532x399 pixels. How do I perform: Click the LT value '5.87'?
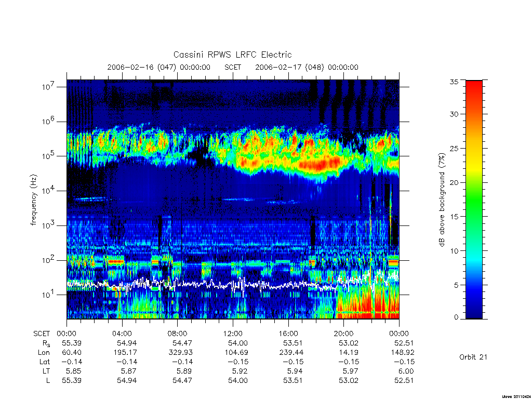pyautogui.click(x=129, y=371)
